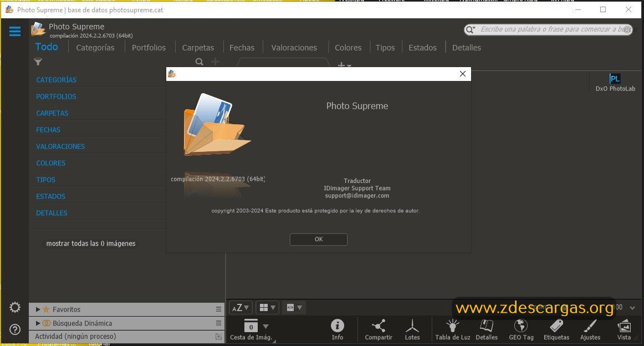
Task: Open the code view options dropdown
Action: (x=294, y=307)
